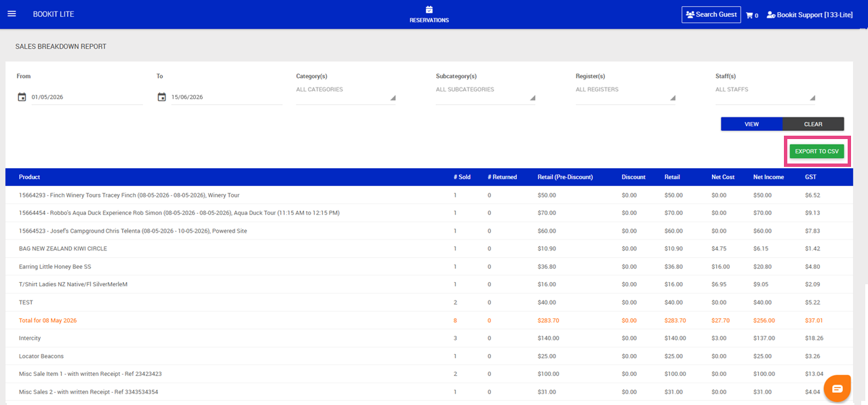Click the $37.01 total GST value
Screen dimensions: 868x405
coord(814,320)
